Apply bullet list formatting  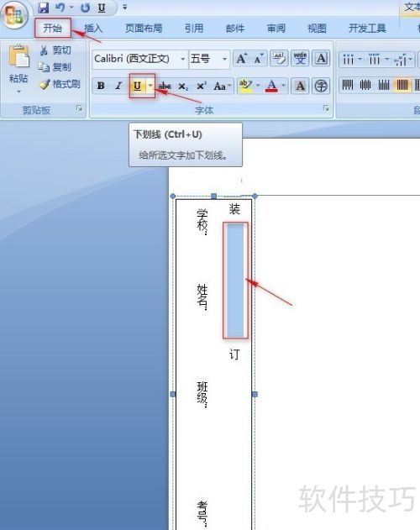point(350,60)
